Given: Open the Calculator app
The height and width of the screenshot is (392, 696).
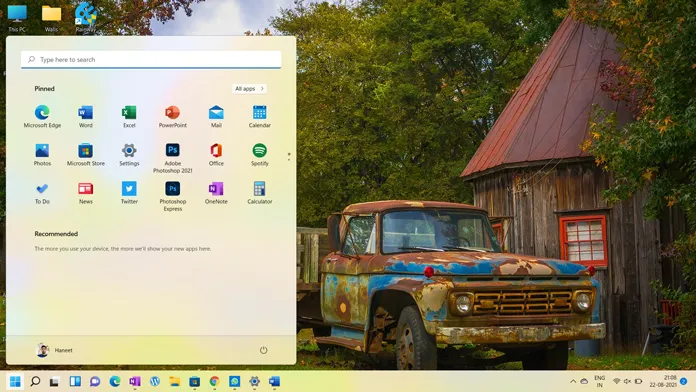Looking at the screenshot, I should pyautogui.click(x=260, y=193).
